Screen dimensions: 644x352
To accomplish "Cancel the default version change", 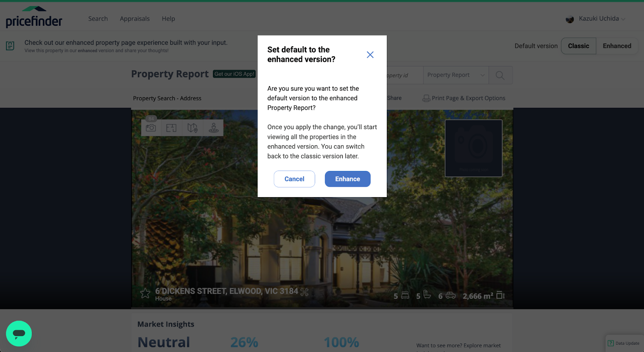I will point(294,179).
